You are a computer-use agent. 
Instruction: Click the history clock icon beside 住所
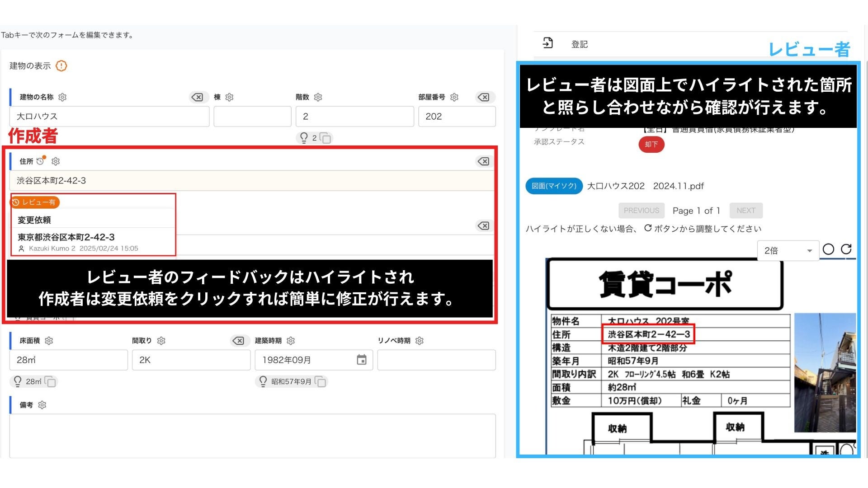(41, 161)
